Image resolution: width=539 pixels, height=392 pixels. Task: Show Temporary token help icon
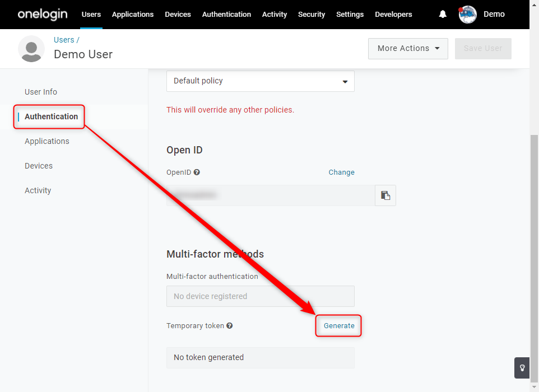230,326
